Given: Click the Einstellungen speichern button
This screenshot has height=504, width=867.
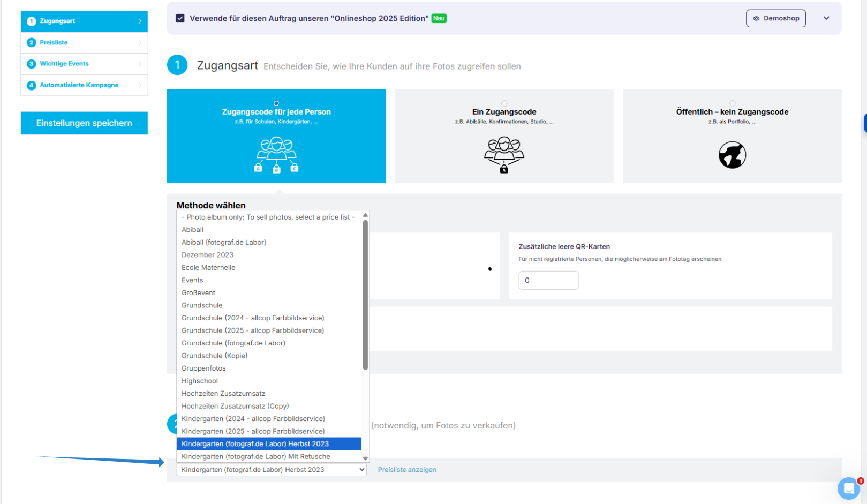Looking at the screenshot, I should [84, 123].
